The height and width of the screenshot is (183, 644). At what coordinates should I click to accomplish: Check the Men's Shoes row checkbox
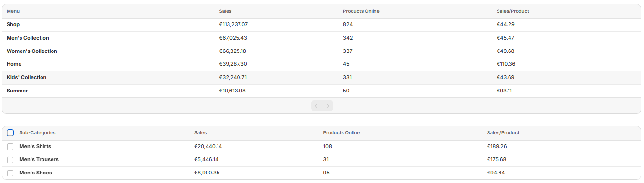pos(10,173)
